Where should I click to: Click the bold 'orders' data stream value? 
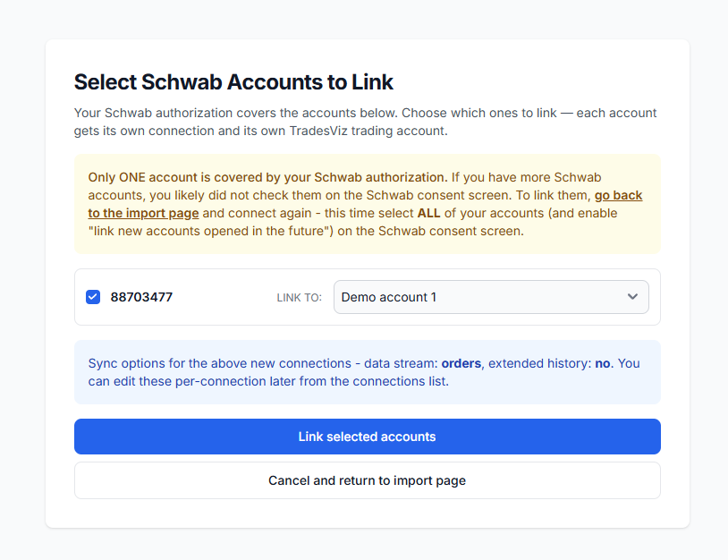461,363
